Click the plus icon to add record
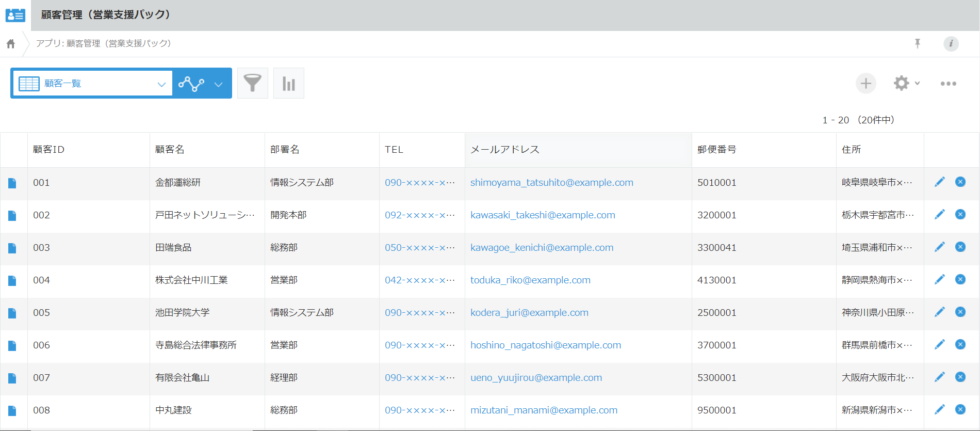Viewport: 980px width, 431px height. click(865, 83)
